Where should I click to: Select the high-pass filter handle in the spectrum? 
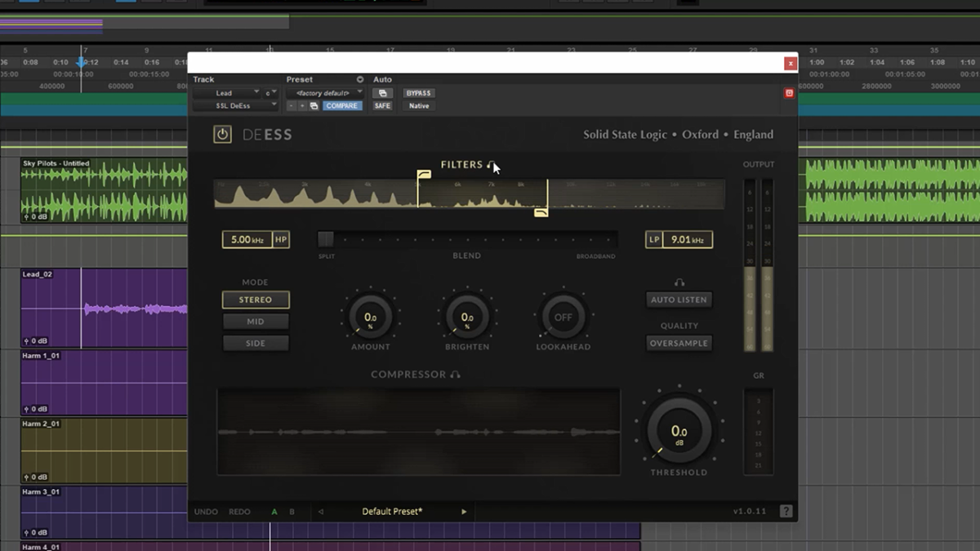coord(424,176)
